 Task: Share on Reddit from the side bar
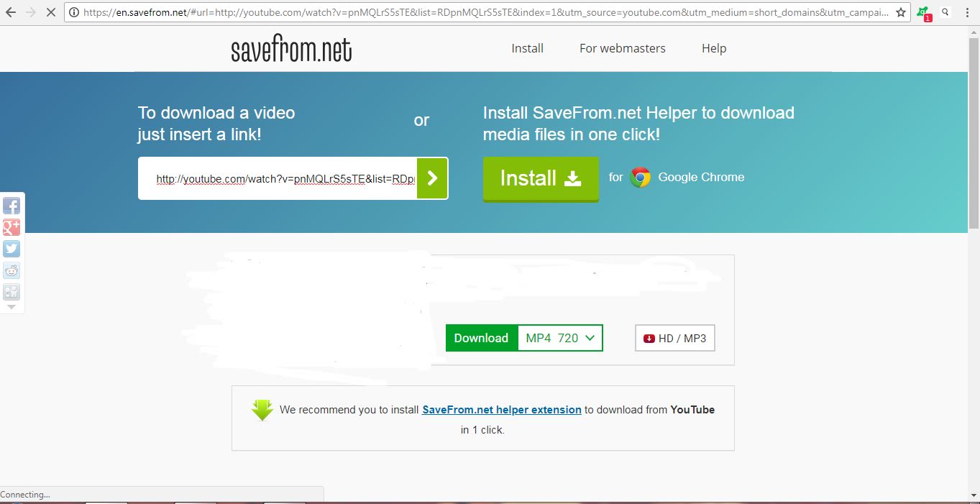pos(12,271)
